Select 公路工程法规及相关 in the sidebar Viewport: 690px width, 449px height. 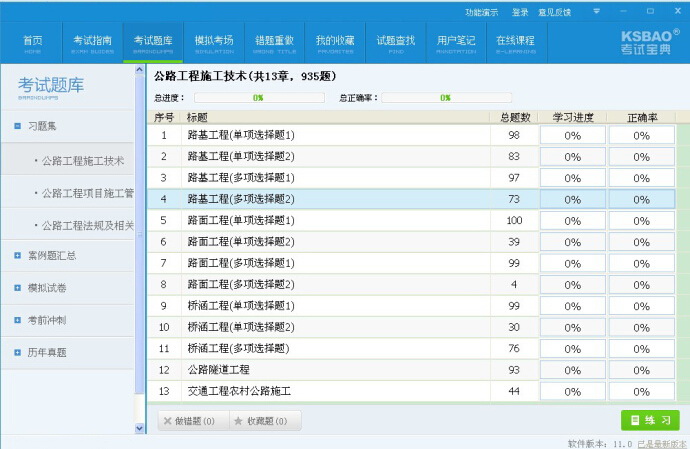(68, 225)
